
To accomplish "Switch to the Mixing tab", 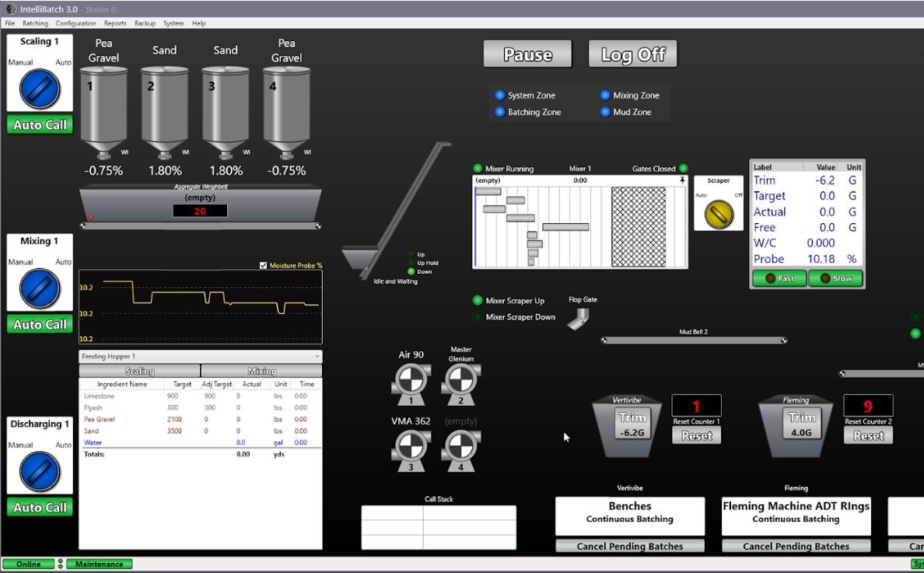I will pyautogui.click(x=261, y=371).
